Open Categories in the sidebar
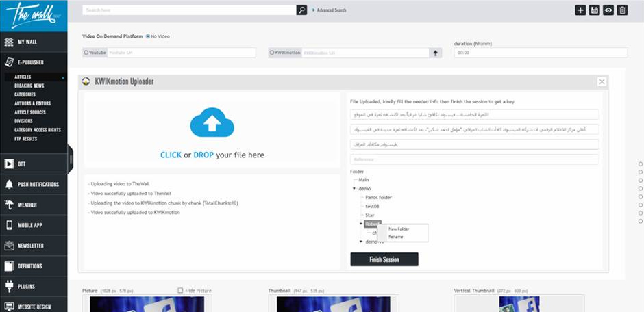 click(25, 94)
